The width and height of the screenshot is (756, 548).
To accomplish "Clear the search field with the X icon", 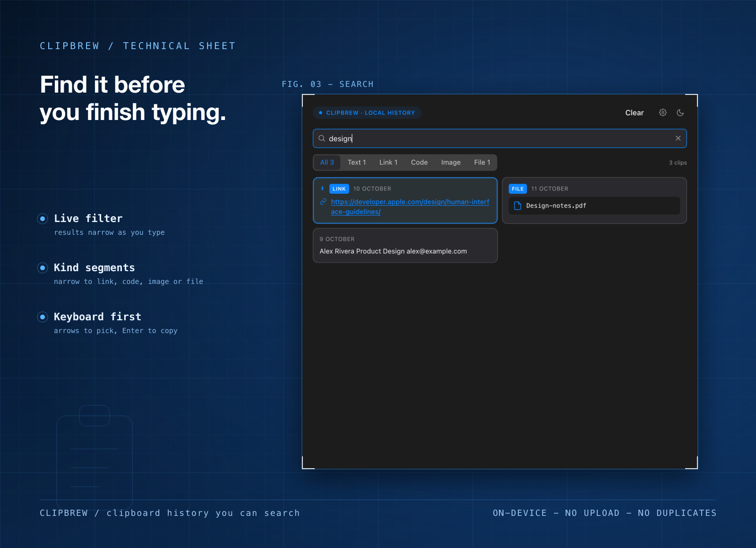I will click(x=678, y=138).
